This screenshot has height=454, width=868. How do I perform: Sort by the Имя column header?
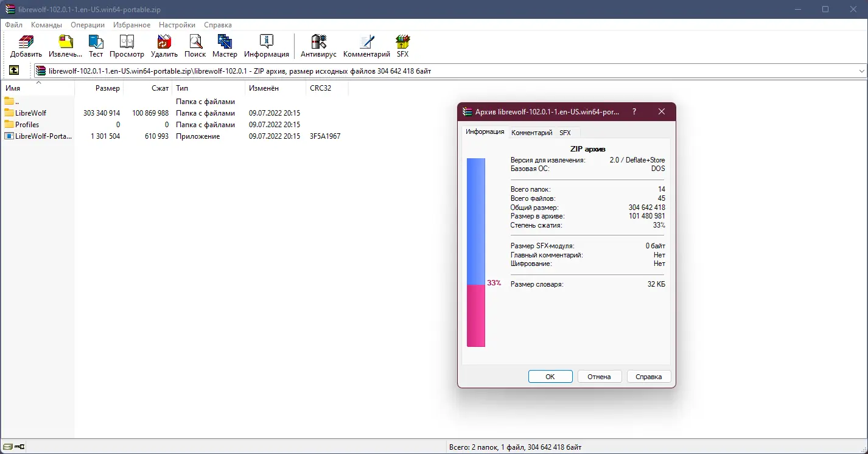coord(38,88)
